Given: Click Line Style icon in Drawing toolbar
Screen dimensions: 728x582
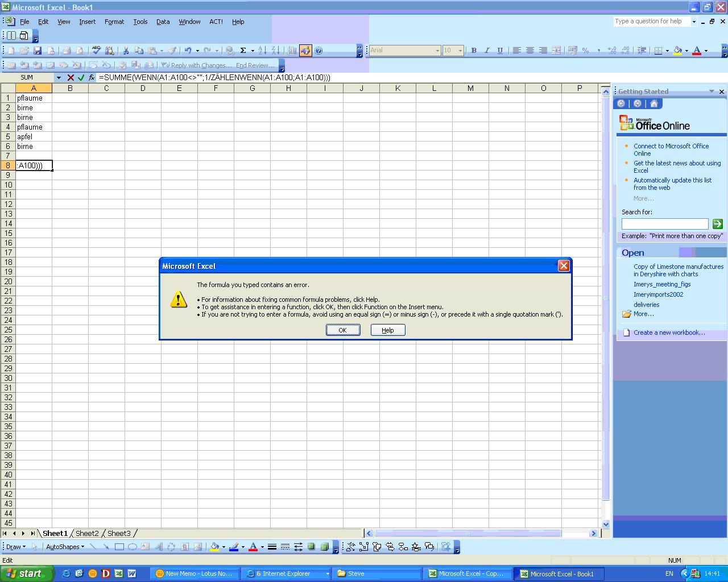Looking at the screenshot, I should click(x=272, y=547).
